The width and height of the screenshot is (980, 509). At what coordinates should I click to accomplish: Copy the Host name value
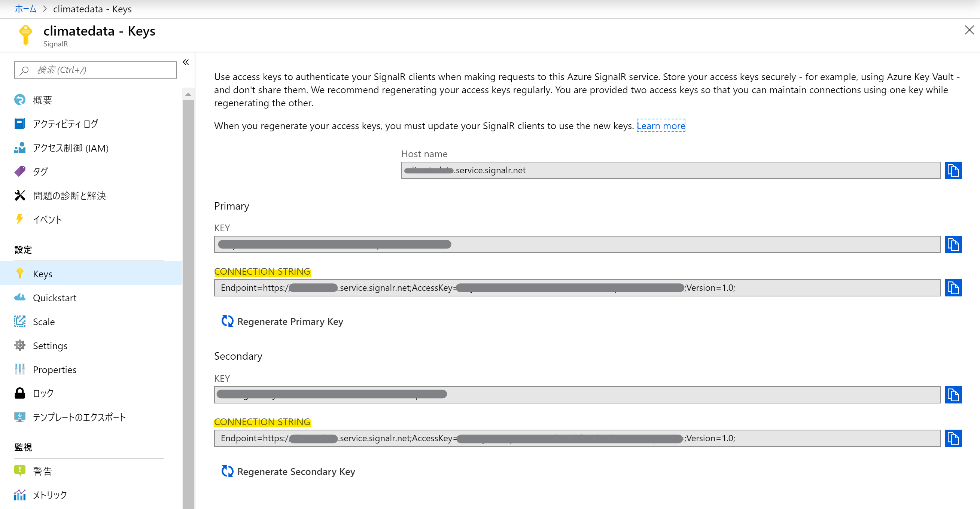point(953,170)
